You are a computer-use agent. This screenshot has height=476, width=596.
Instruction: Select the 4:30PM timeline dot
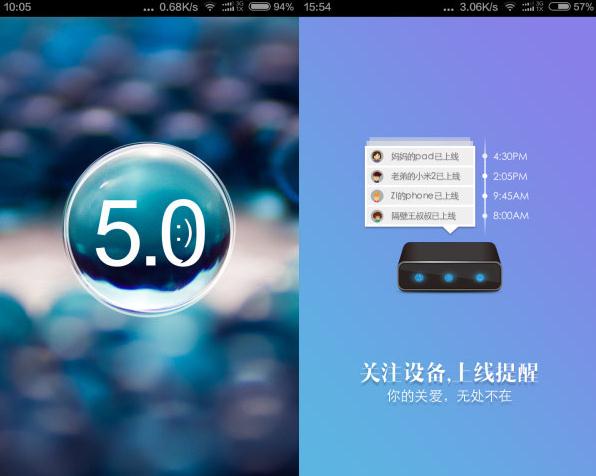click(x=485, y=156)
